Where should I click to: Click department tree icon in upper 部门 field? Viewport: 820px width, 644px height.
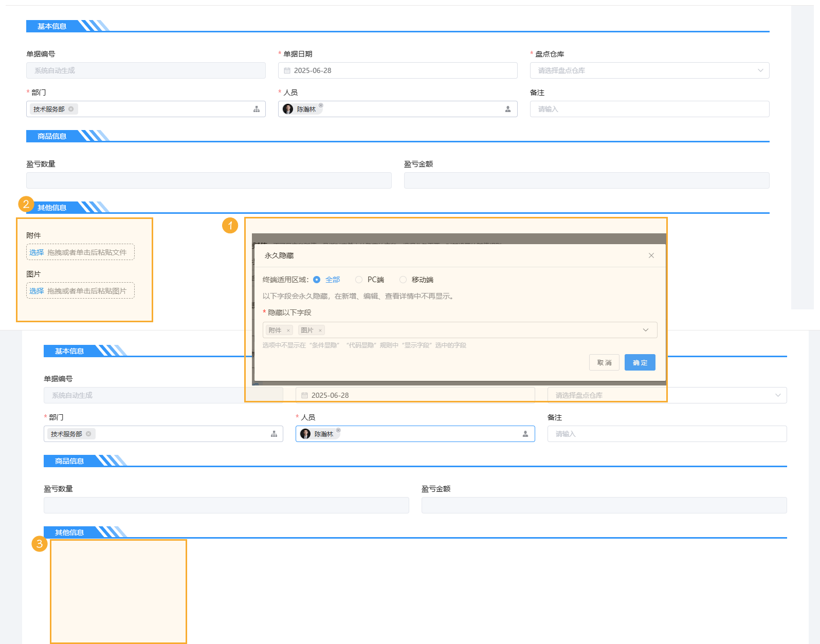tap(257, 109)
